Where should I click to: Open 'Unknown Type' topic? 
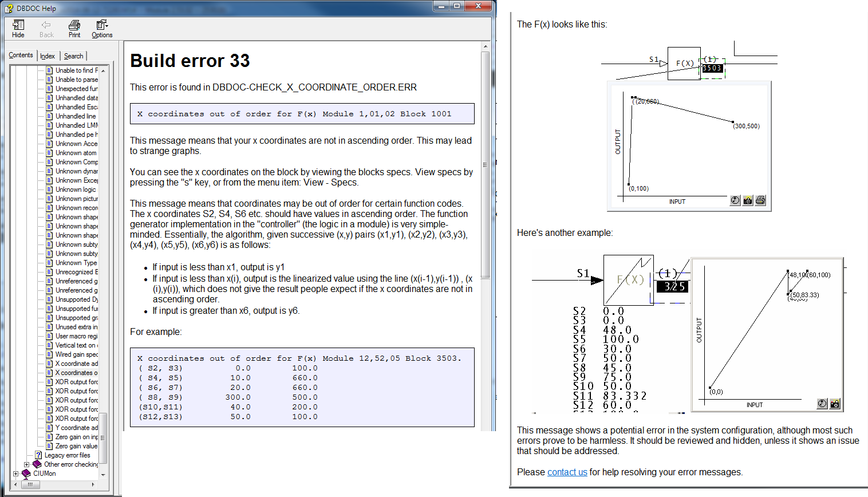(76, 263)
